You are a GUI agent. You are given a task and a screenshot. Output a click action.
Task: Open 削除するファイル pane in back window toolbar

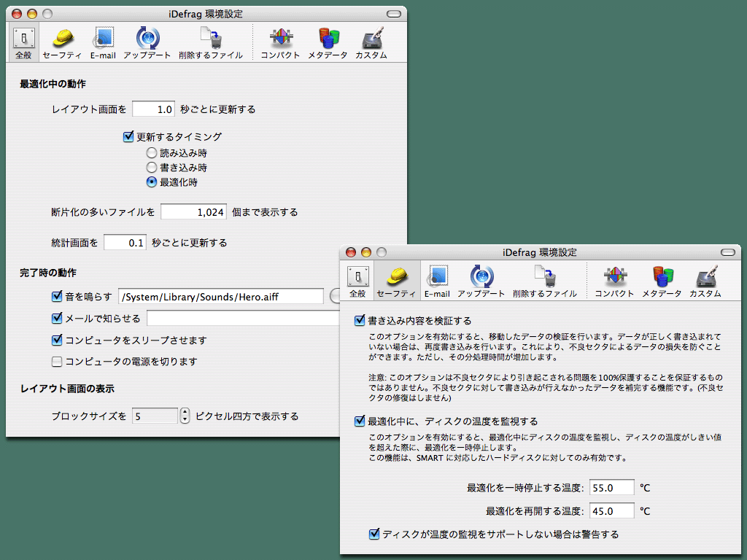(x=211, y=43)
